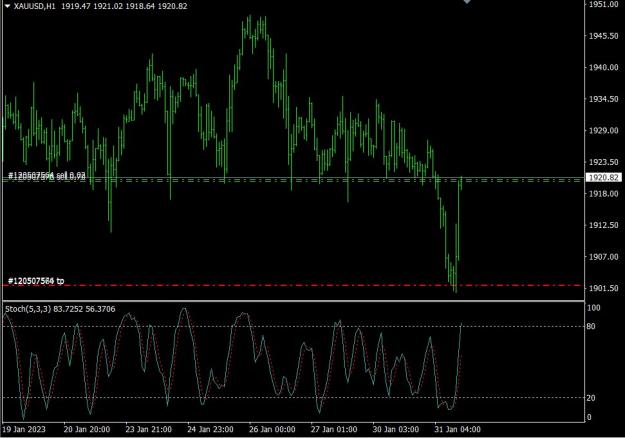This screenshot has width=625, height=438.
Task: Click the 1923.50 price scale label
Action: pyautogui.click(x=603, y=162)
